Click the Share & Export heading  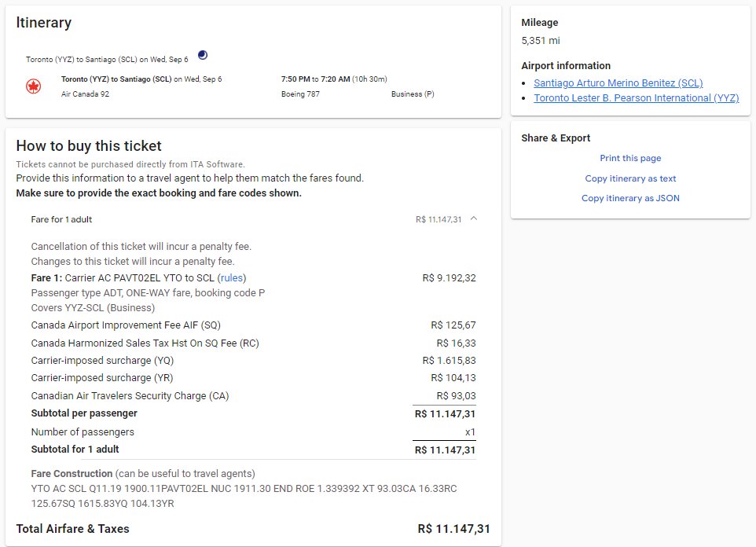click(556, 138)
